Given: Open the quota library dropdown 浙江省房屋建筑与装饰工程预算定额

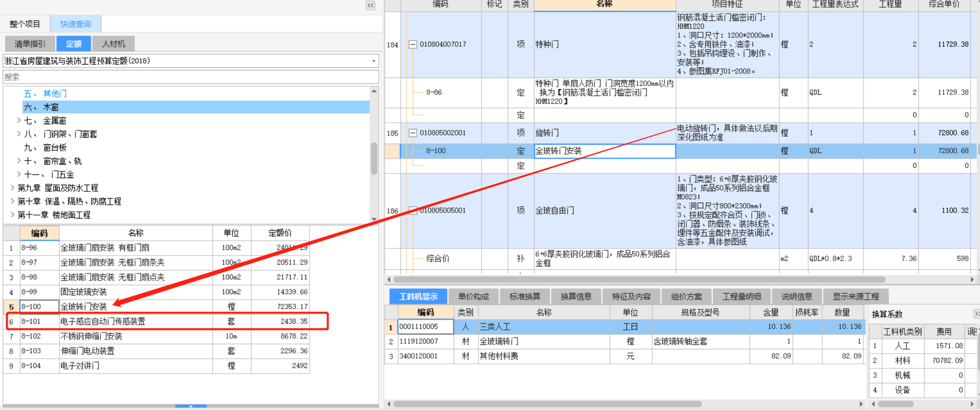Looking at the screenshot, I should click(191, 61).
